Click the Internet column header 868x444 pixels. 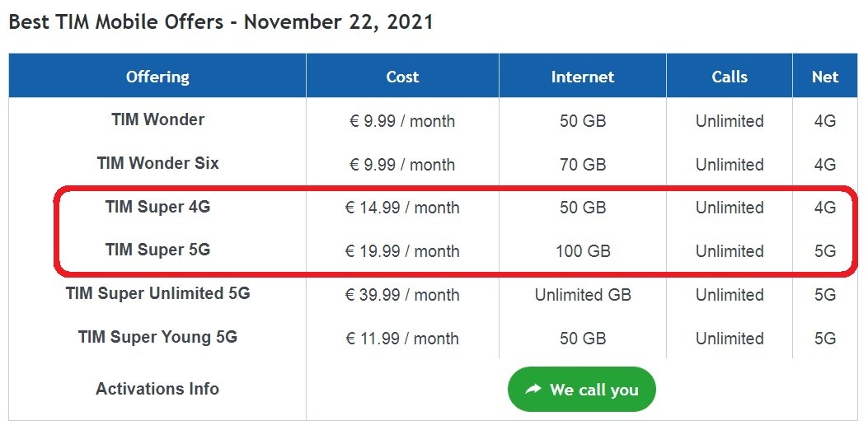point(583,77)
